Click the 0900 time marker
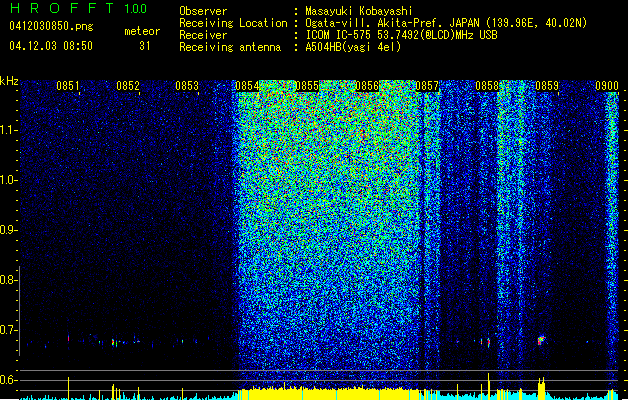 click(x=607, y=86)
